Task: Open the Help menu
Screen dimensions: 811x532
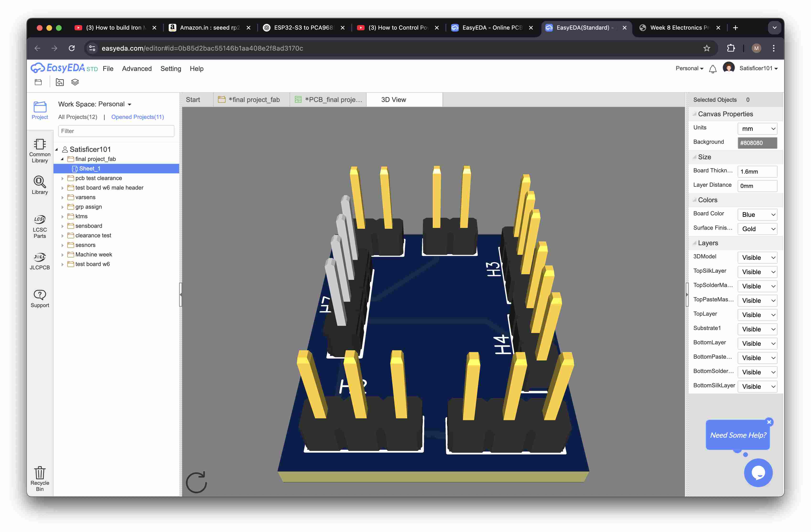Action: point(197,69)
